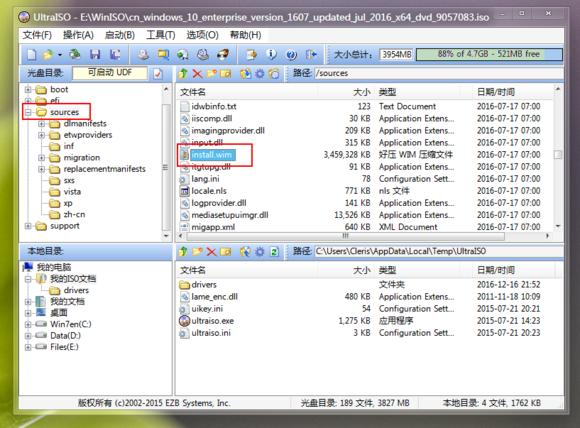580x428 pixels.
Task: Click the 可启动 UDF boot status field
Action: click(110, 73)
